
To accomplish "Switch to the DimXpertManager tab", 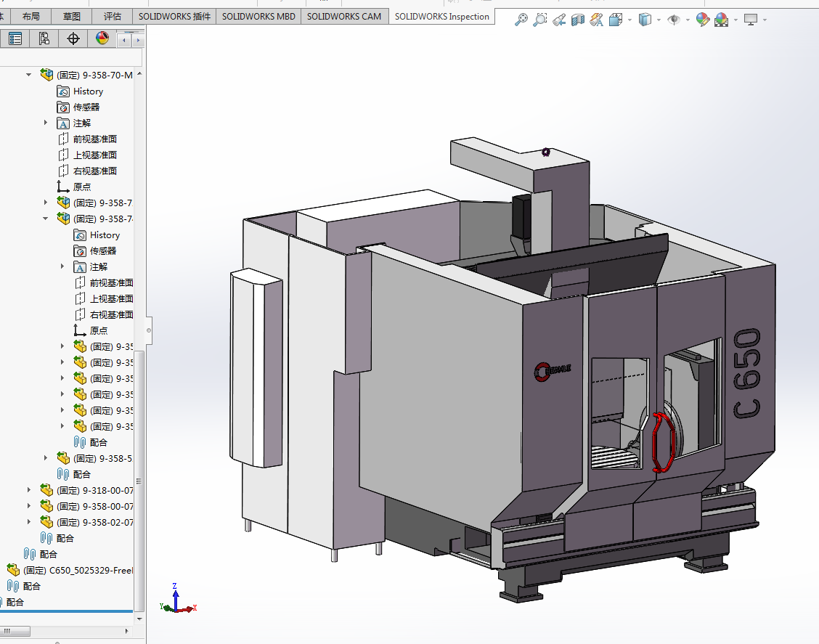I will 73,38.
